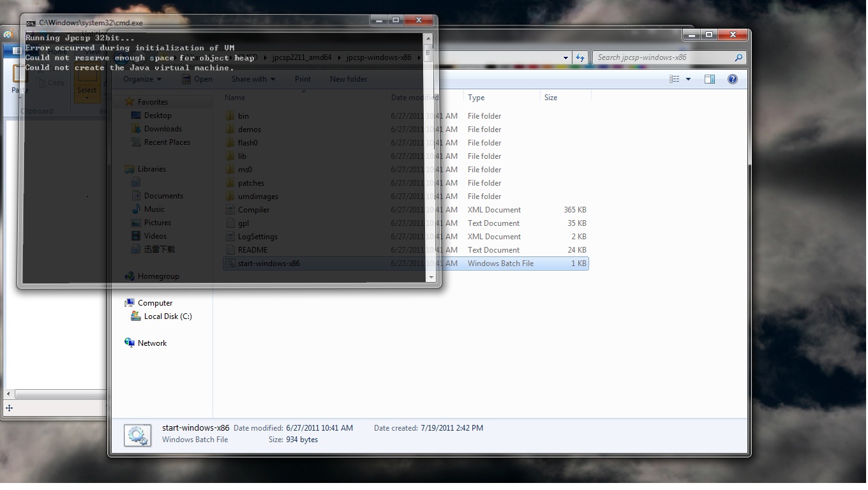
Task: Click the "2 KB" size cell
Action: click(579, 237)
